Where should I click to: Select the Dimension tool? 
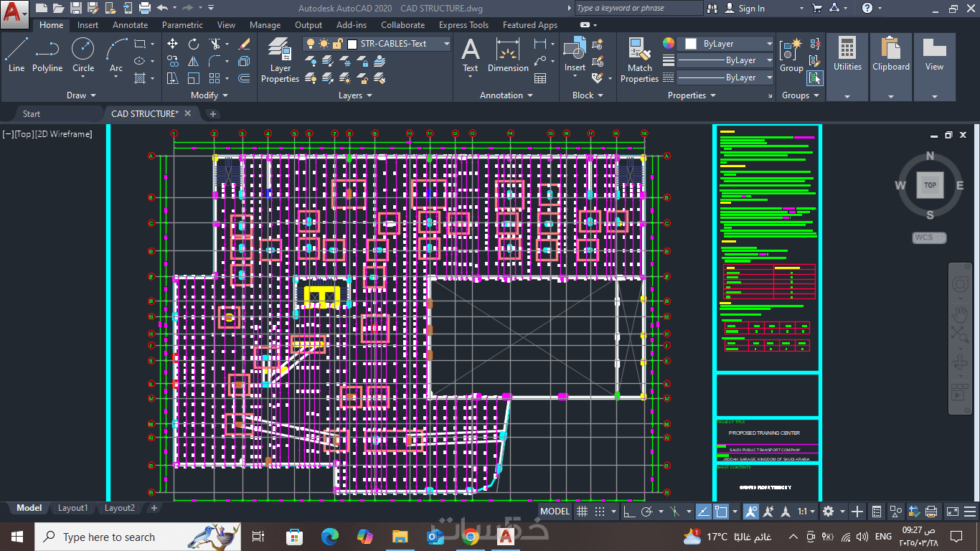pyautogui.click(x=508, y=55)
